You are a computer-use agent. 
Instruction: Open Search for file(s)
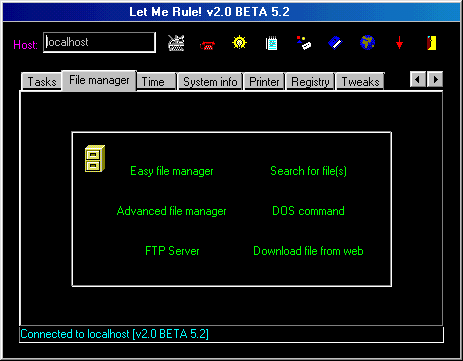[308, 171]
